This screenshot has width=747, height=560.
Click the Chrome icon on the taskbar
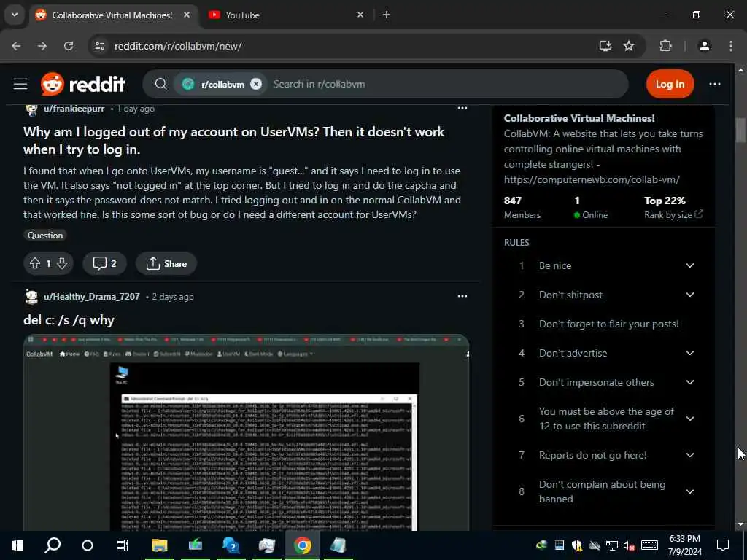click(302, 545)
